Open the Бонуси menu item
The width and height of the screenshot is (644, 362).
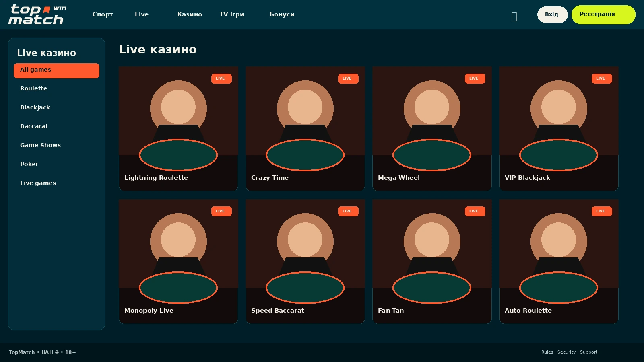(282, 14)
